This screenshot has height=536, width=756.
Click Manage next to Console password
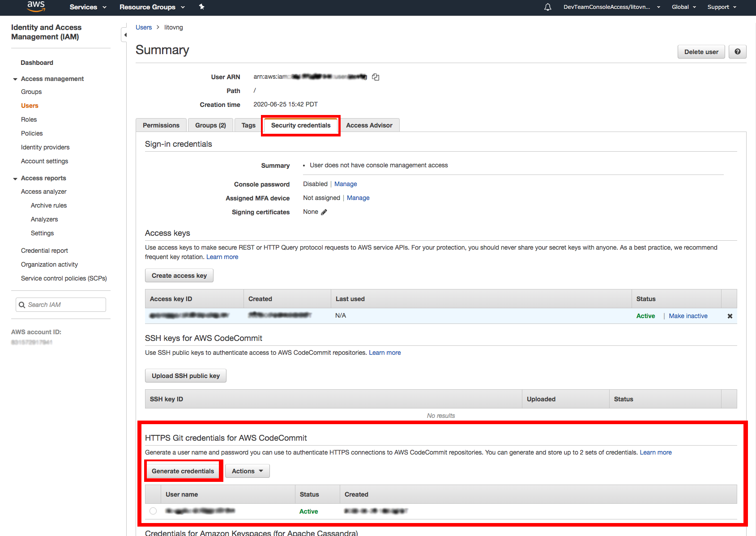[346, 184]
